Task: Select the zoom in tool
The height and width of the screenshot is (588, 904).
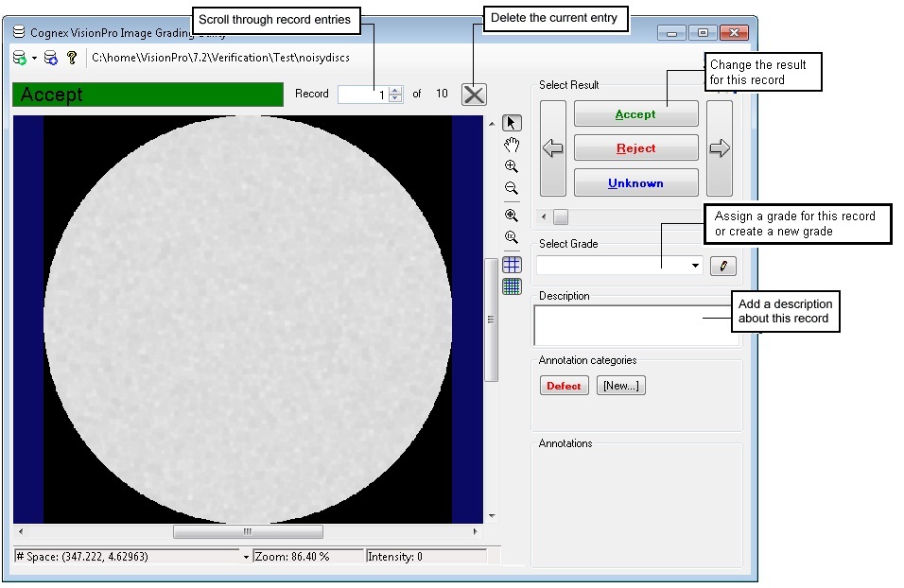Action: [x=512, y=166]
